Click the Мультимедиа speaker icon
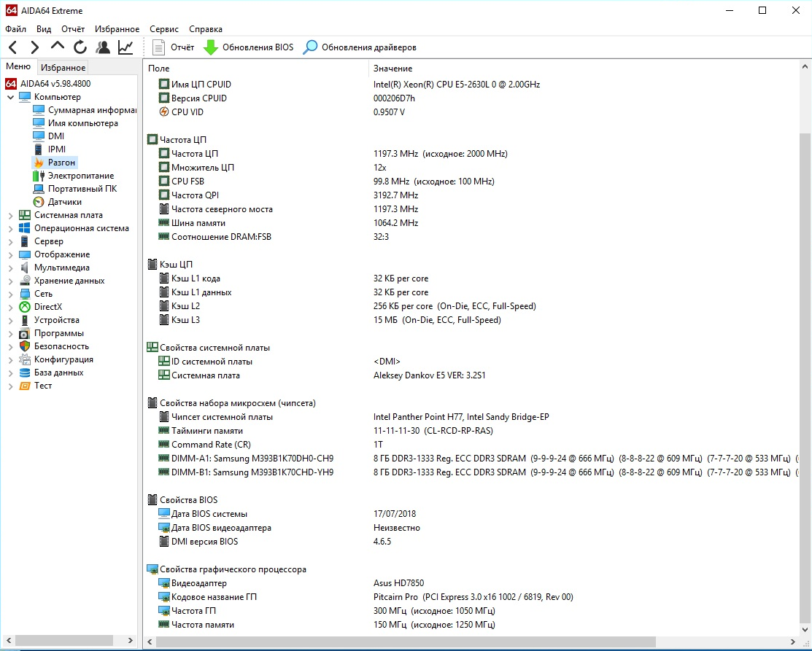 click(x=24, y=268)
